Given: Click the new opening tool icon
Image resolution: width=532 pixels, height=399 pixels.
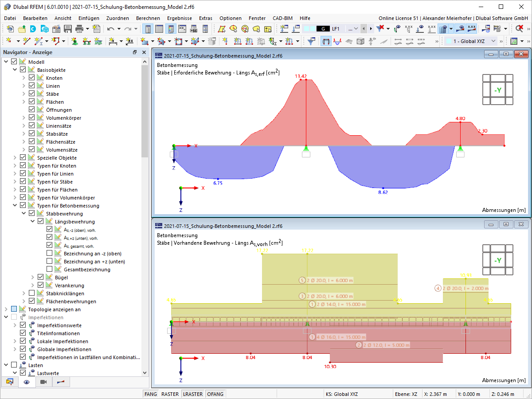Looking at the screenshot, I should pyautogui.click(x=179, y=41).
